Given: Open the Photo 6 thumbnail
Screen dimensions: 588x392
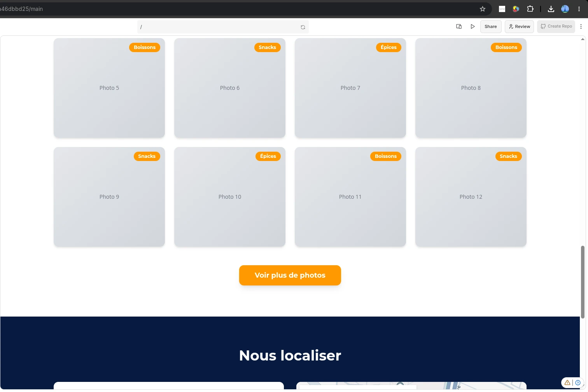Looking at the screenshot, I should (230, 88).
